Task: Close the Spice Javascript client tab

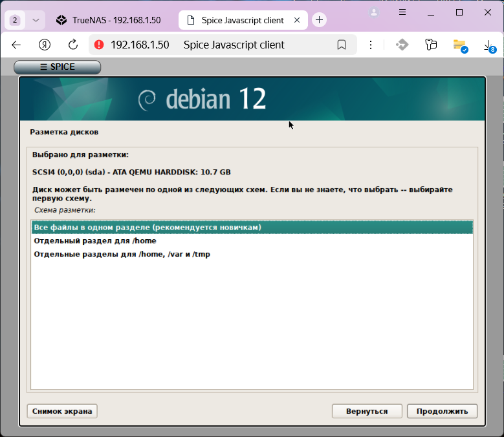Action: tap(297, 20)
